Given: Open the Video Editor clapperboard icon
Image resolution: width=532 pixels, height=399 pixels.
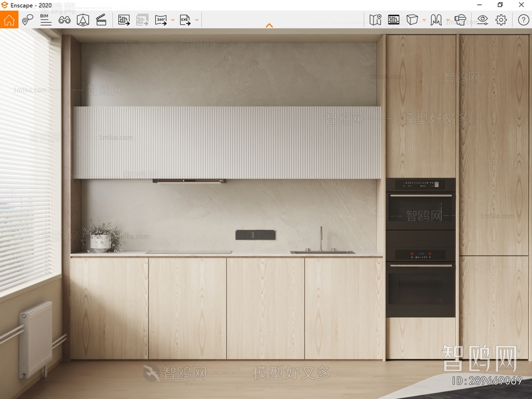Looking at the screenshot, I should (x=101, y=20).
